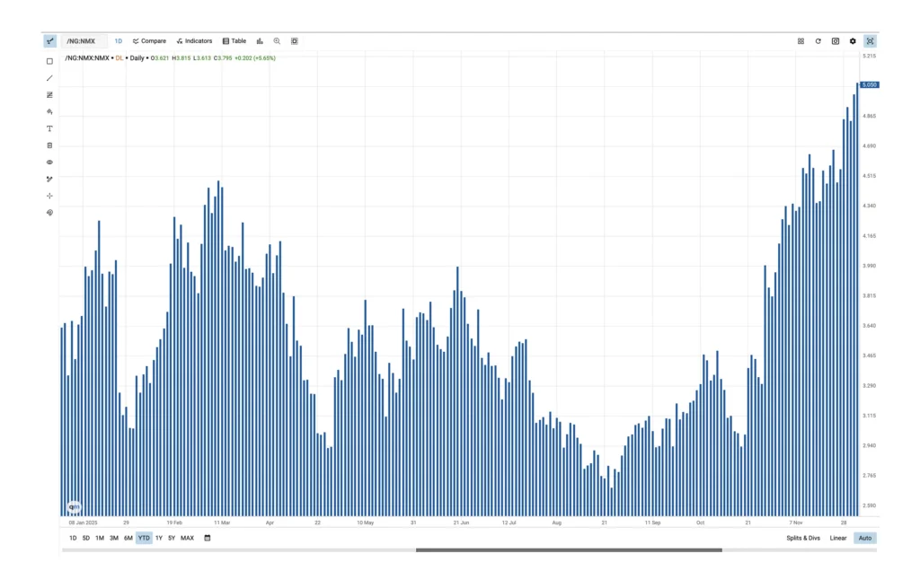Open the custom date range calendar

coord(206,538)
